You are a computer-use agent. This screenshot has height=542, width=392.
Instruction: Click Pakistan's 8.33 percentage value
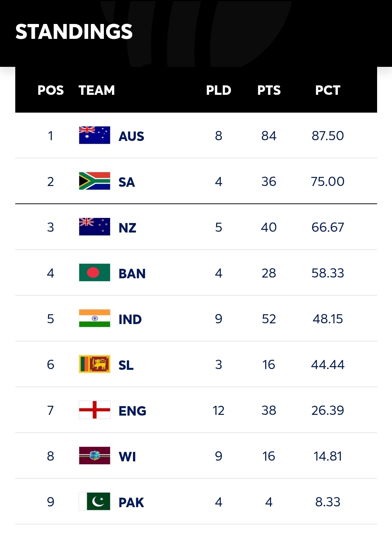(x=328, y=502)
